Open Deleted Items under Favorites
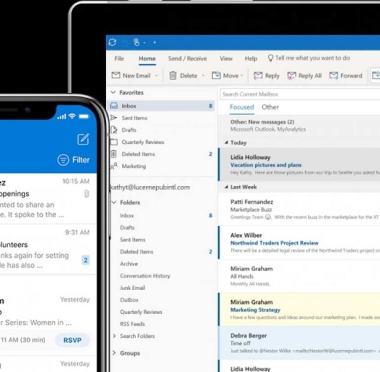This screenshot has height=372, width=380. click(138, 154)
